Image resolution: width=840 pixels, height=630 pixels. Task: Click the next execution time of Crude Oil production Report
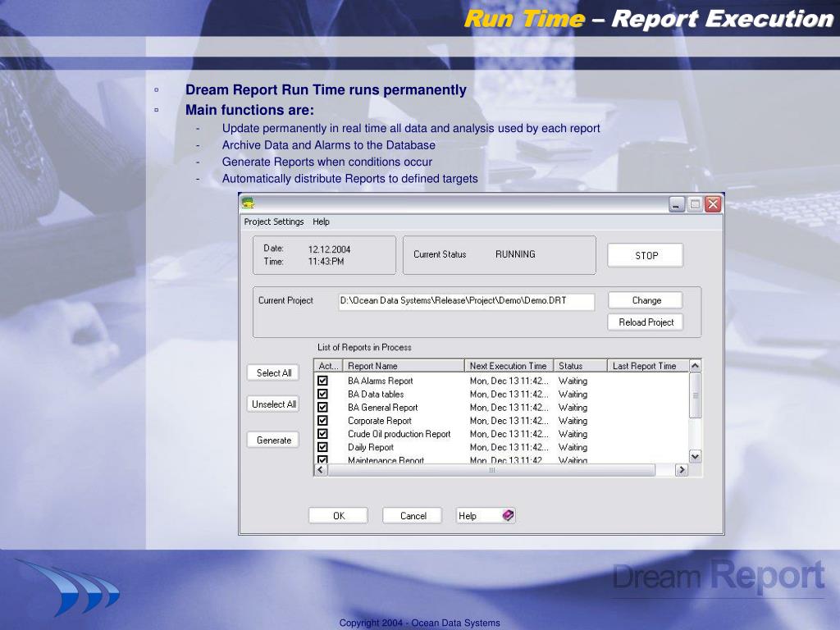509,434
